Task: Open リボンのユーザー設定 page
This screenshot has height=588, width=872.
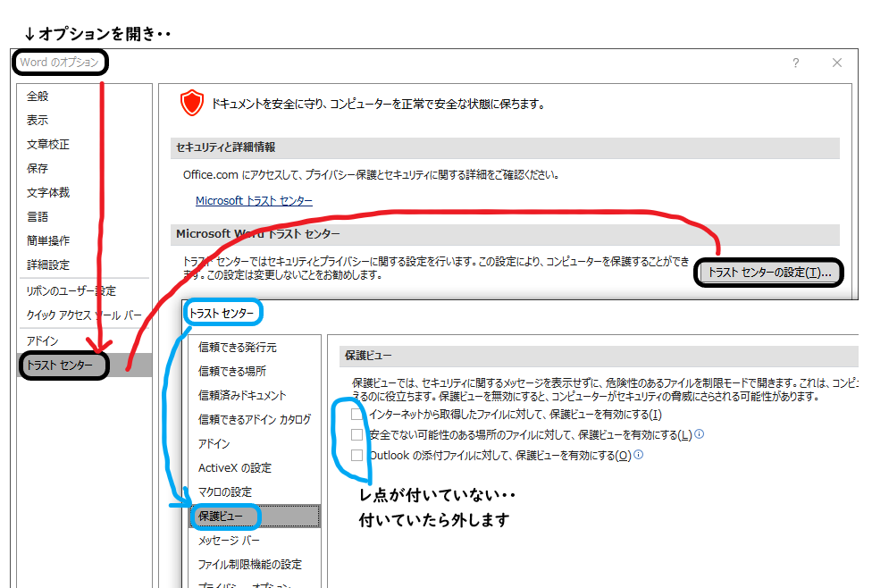Action: (71, 291)
